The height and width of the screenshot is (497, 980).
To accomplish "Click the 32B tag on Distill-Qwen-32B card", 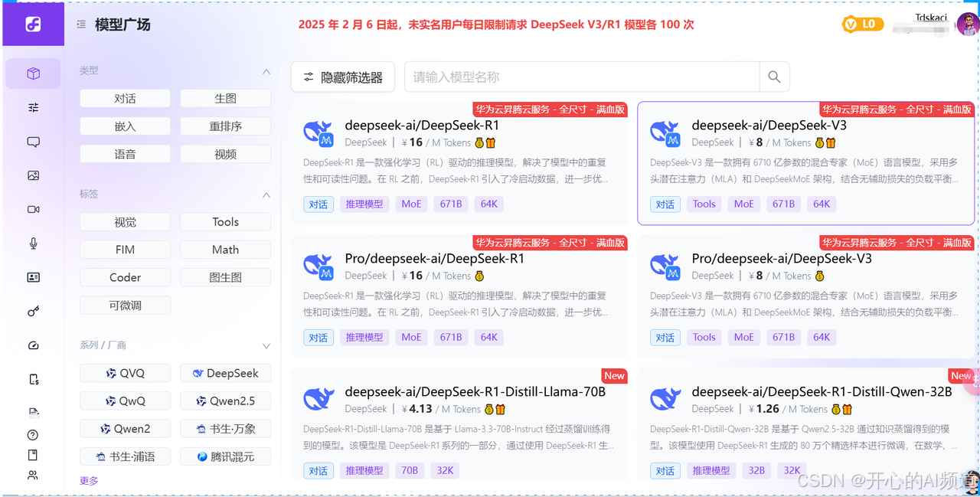I will coord(756,470).
